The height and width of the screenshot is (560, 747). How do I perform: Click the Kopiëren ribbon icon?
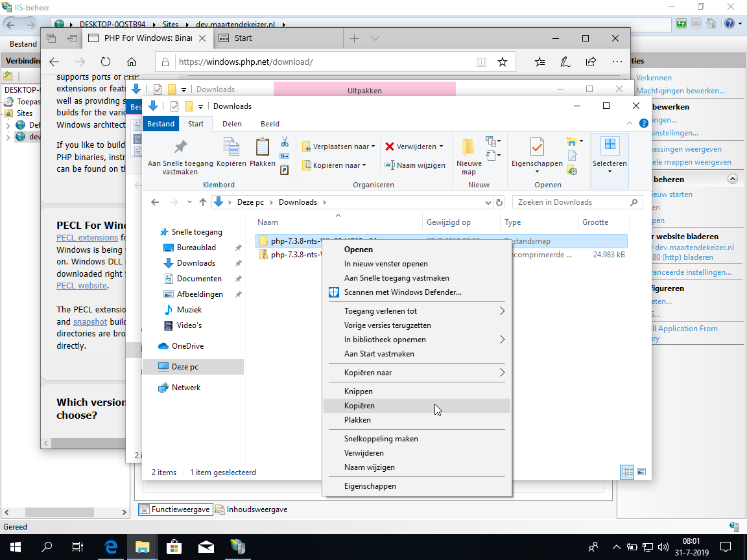click(x=231, y=146)
